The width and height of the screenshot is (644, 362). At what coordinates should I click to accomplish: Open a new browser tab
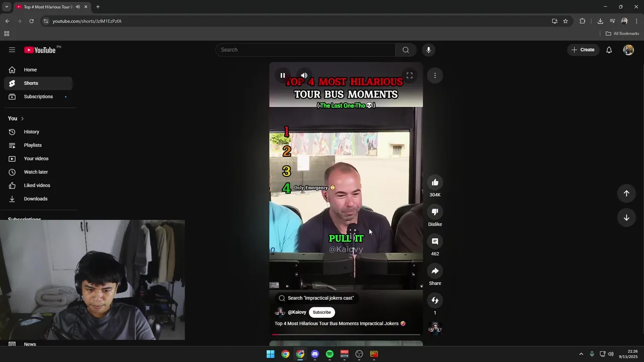[x=98, y=7]
